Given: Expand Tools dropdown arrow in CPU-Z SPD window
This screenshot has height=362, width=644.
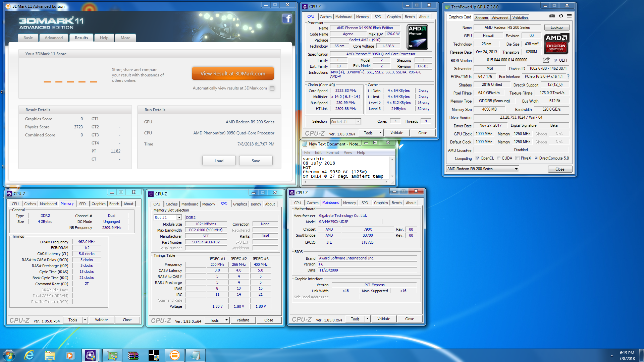Looking at the screenshot, I should pos(226,320).
